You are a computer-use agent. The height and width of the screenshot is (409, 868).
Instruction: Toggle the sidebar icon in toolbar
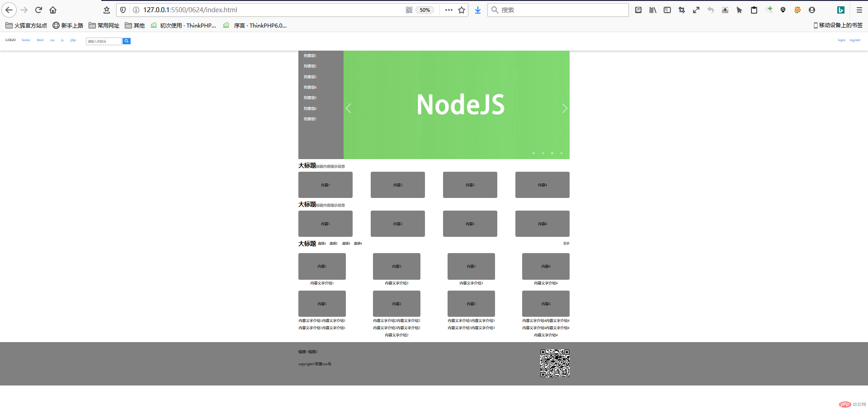pyautogui.click(x=667, y=10)
